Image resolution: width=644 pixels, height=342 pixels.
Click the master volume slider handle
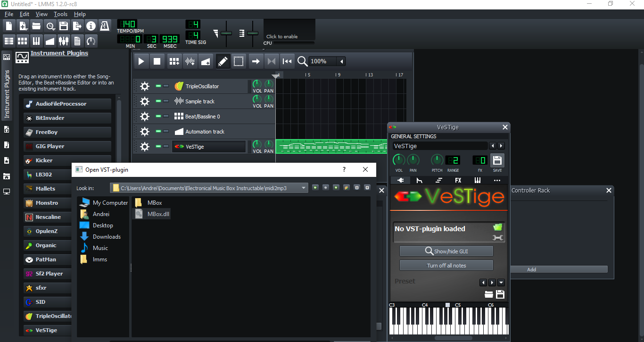(227, 33)
